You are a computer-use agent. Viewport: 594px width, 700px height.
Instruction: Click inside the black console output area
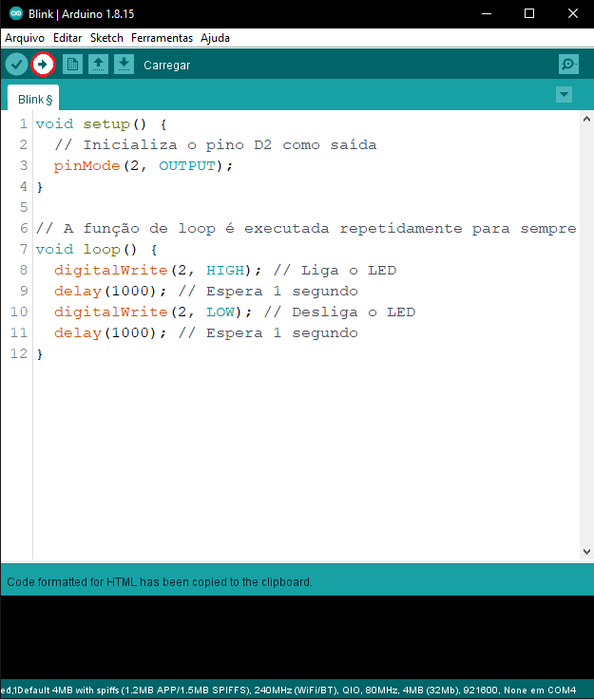297,637
